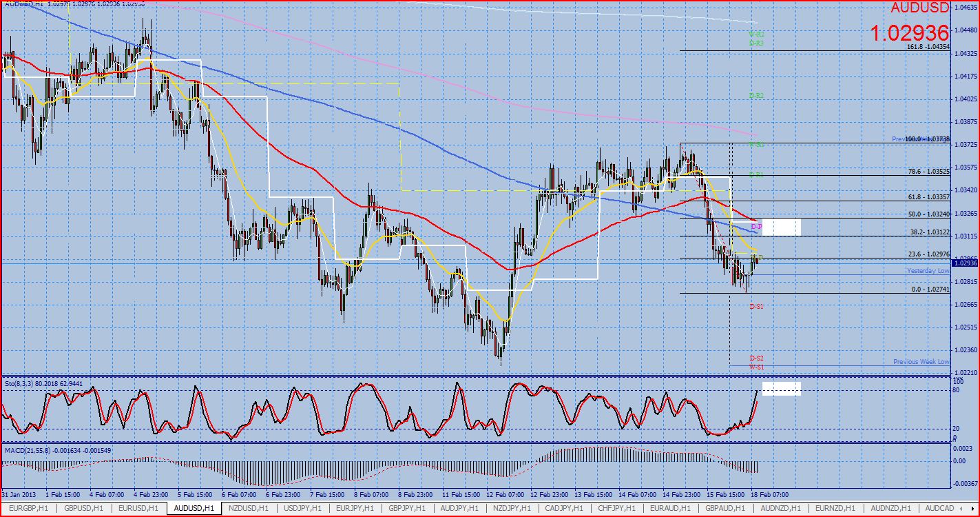Image resolution: width=980 pixels, height=517 pixels.
Task: Click the 1.02665 price axis value
Action: click(x=964, y=304)
